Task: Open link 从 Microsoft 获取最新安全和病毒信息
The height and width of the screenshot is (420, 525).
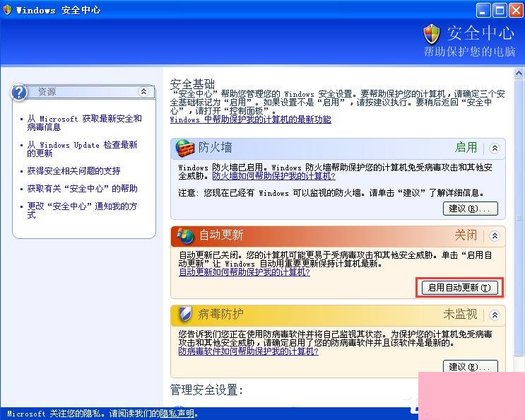Action: (x=84, y=123)
